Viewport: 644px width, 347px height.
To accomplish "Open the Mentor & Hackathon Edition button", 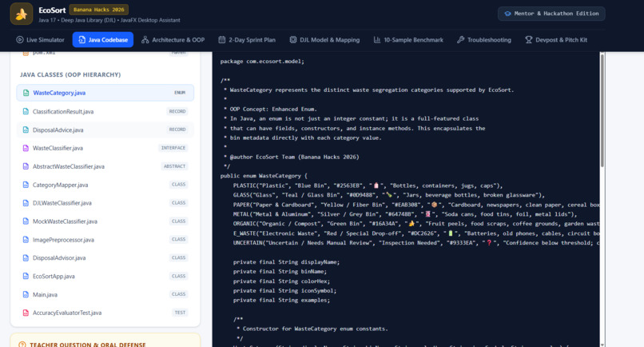I will [551, 14].
